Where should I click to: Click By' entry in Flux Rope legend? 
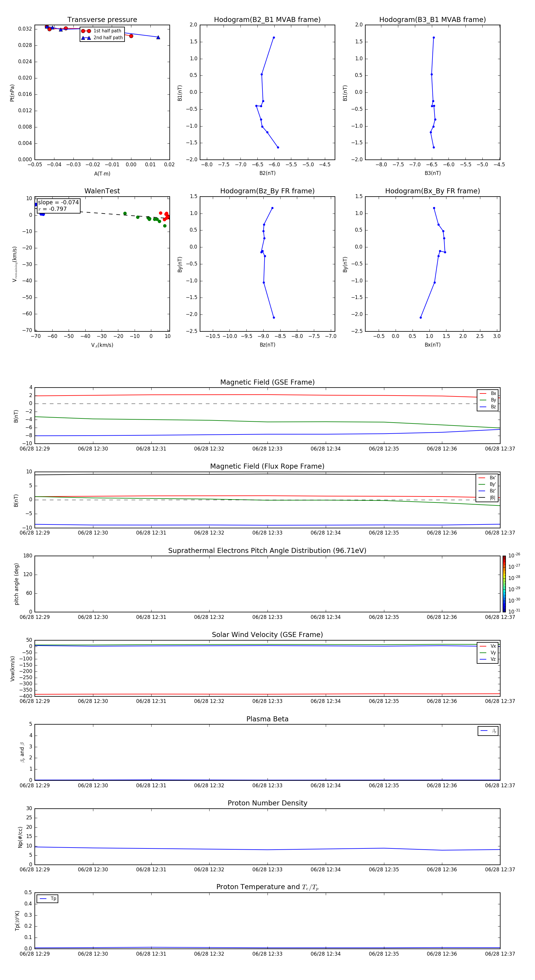487,484
